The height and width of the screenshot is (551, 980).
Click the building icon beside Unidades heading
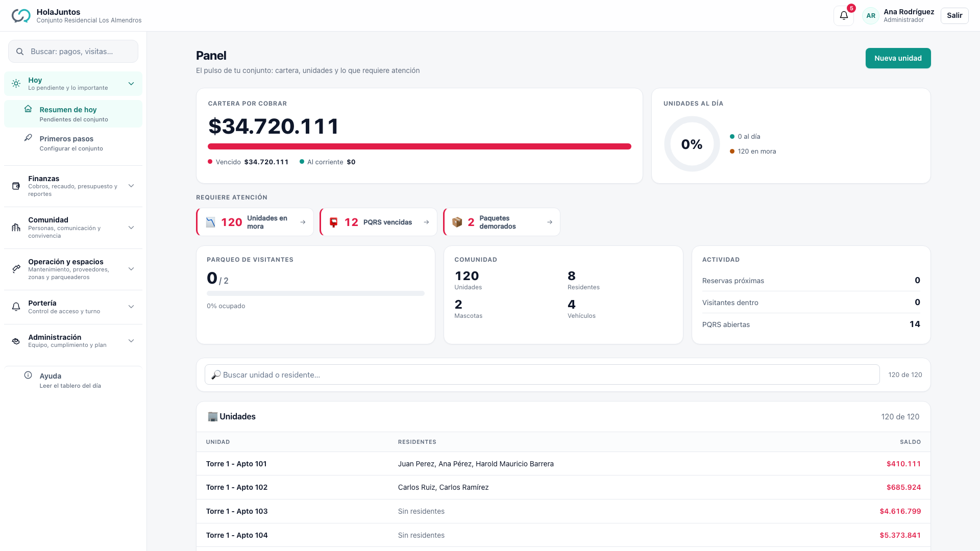212,416
